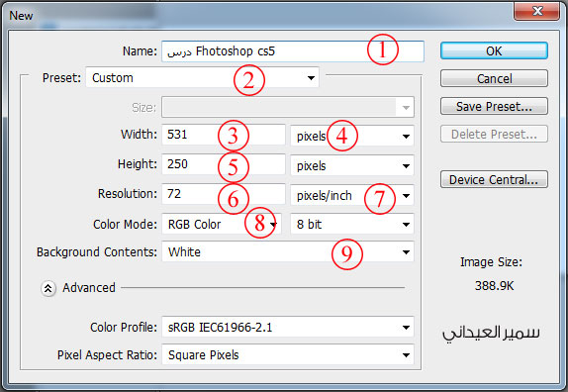Viewport: 568px width, 392px height.
Task: Click the Name text field
Action: [x=292, y=51]
